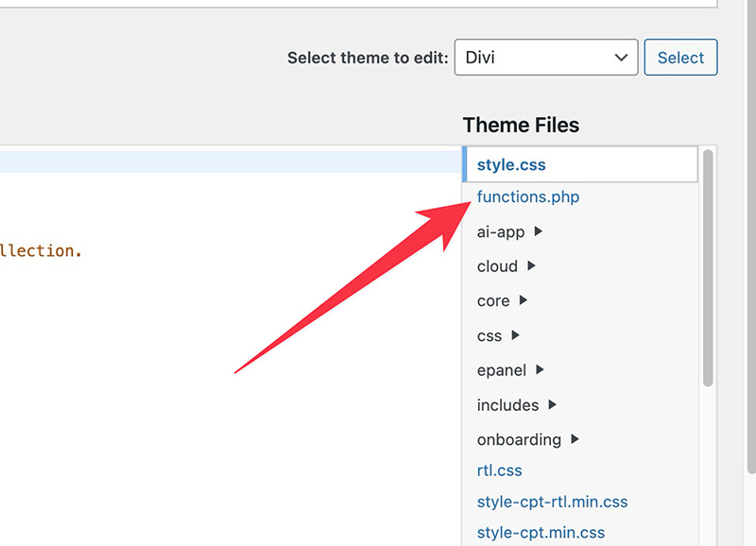
Task: Expand the core folder
Action: (x=503, y=300)
